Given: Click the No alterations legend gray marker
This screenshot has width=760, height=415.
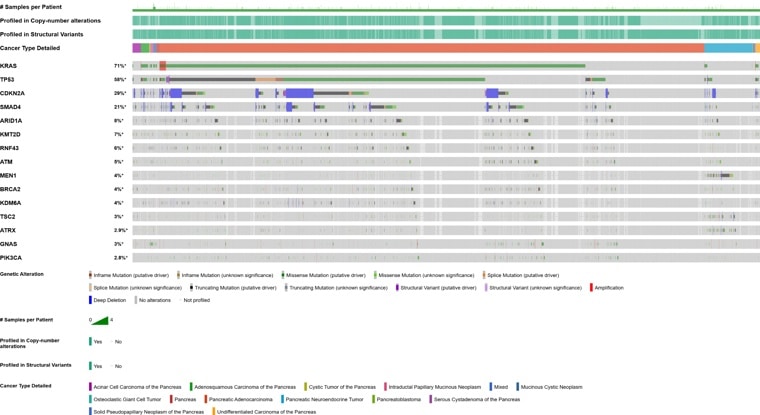Looking at the screenshot, I should pyautogui.click(x=136, y=300).
